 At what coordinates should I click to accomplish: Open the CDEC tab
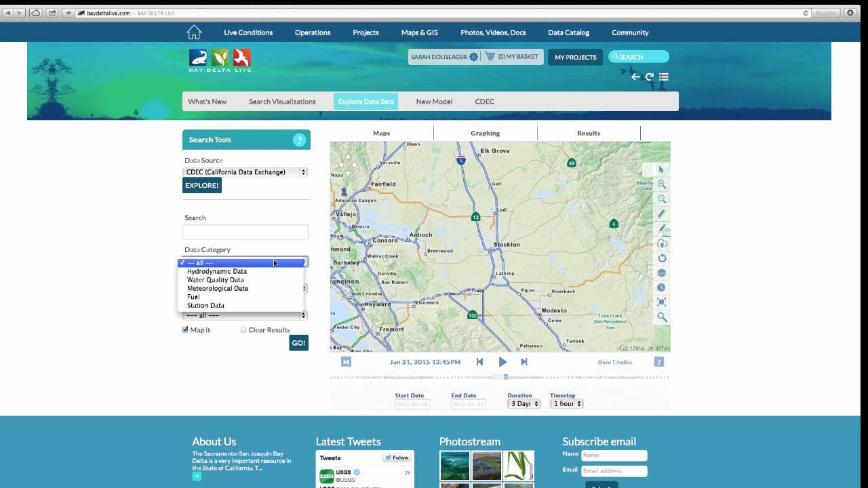(x=484, y=102)
